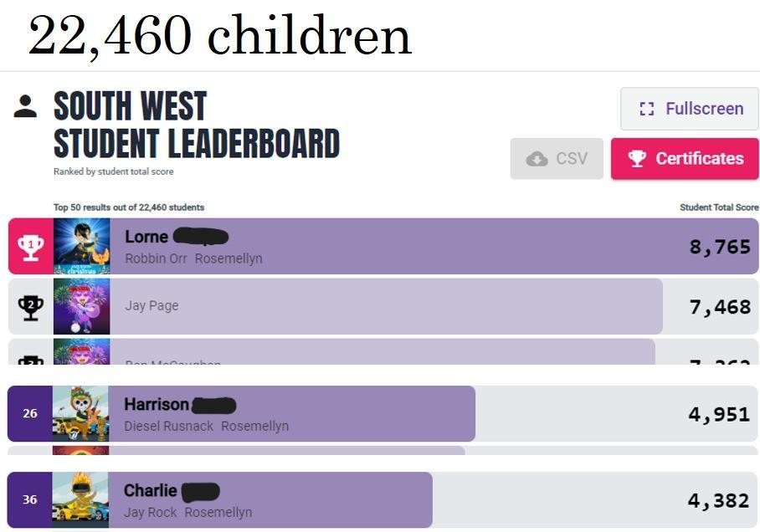
Task: Download results with the CSV button
Action: pyautogui.click(x=557, y=159)
